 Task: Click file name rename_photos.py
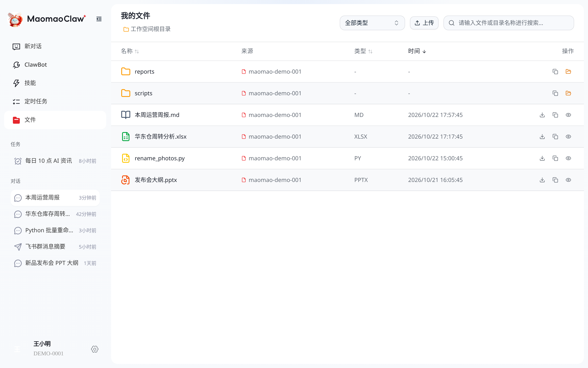click(160, 158)
